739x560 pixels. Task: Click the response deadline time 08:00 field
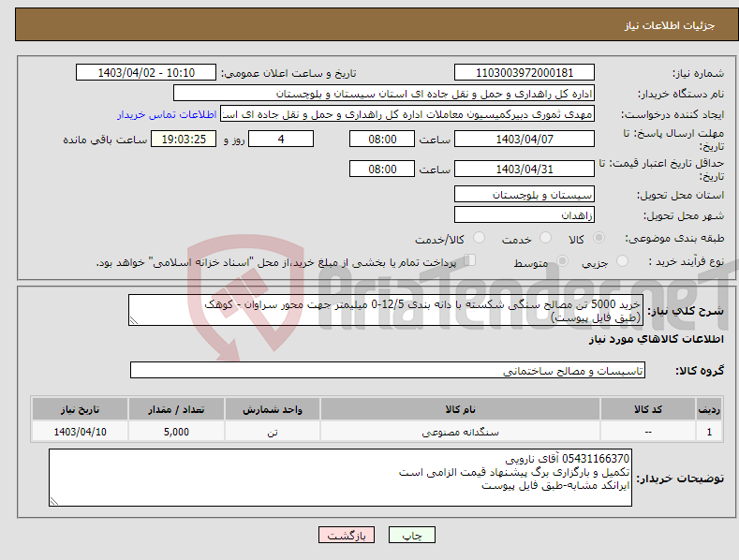coord(382,139)
